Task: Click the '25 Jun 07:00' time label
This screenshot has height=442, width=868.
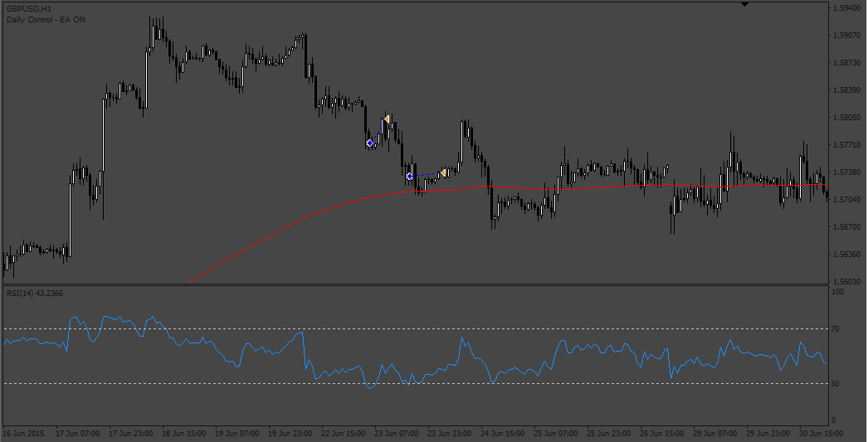Action: (556, 434)
